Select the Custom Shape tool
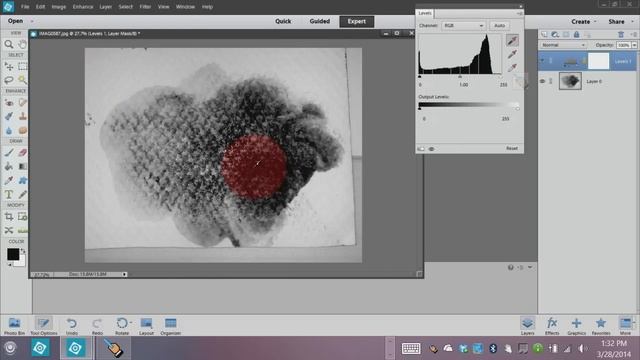Image resolution: width=640 pixels, height=360 pixels. pos(22,180)
